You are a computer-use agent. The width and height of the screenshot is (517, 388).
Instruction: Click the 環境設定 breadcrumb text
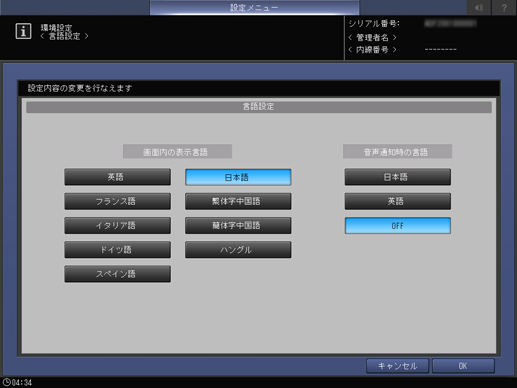[56, 28]
